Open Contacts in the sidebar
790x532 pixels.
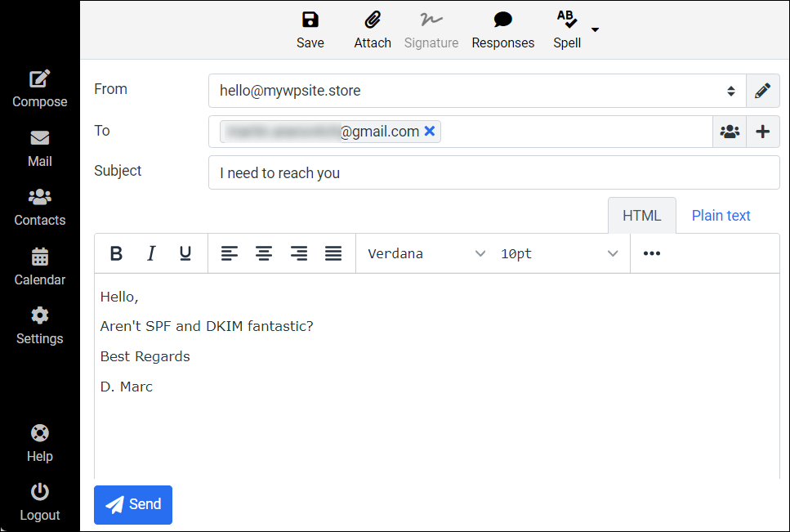40,208
